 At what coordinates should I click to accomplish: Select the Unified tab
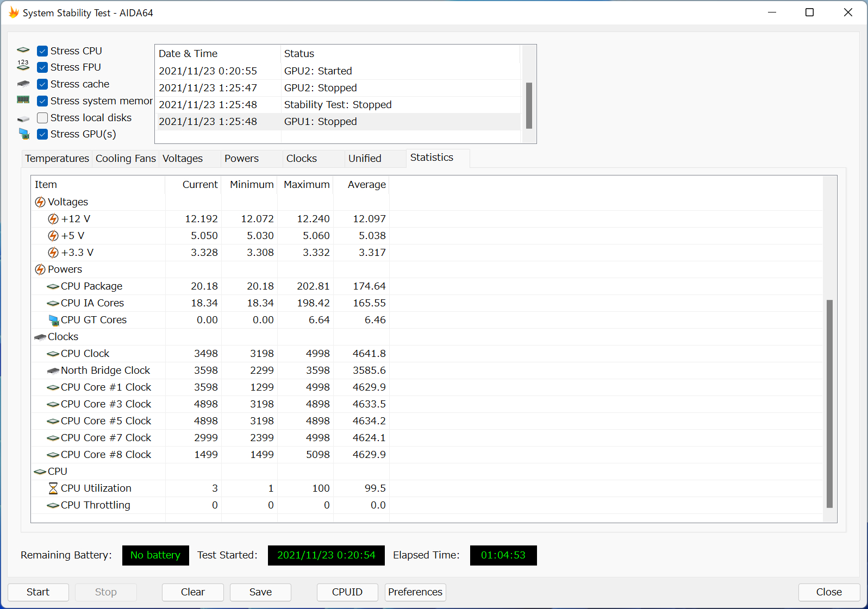(x=365, y=159)
